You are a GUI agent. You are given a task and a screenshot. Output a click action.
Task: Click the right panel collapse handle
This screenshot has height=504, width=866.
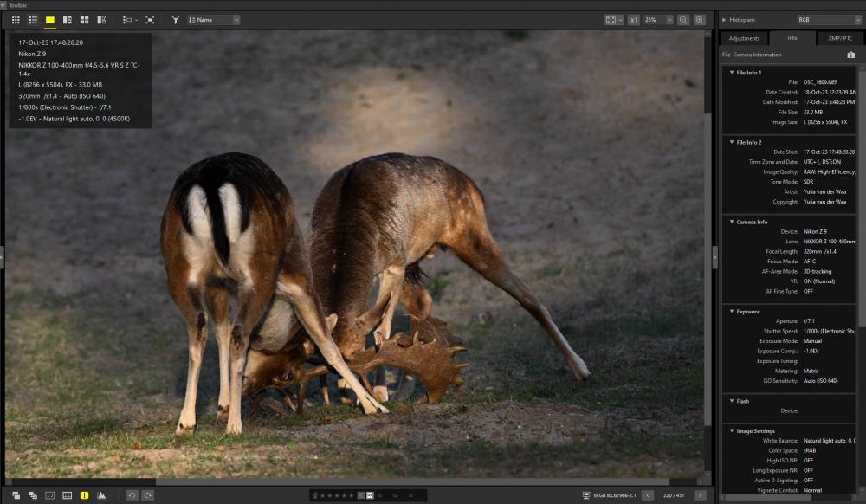coord(714,257)
